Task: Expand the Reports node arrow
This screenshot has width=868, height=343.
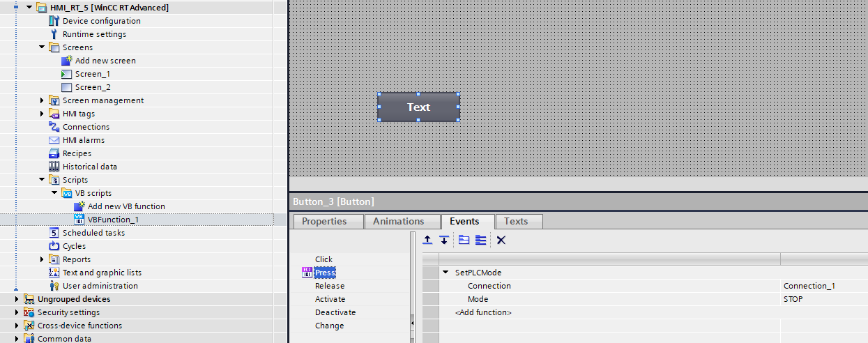Action: (42, 259)
